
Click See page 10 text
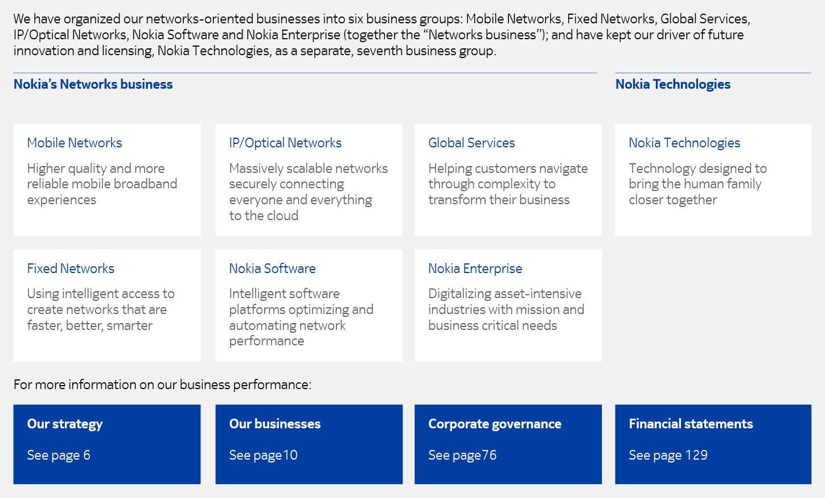263,456
